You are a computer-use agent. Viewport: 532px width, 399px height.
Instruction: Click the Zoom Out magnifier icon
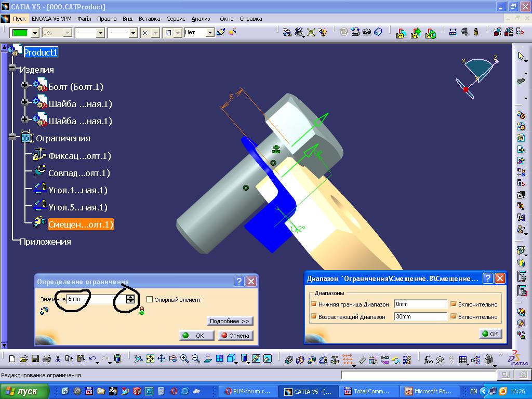pyautogui.click(x=196, y=358)
